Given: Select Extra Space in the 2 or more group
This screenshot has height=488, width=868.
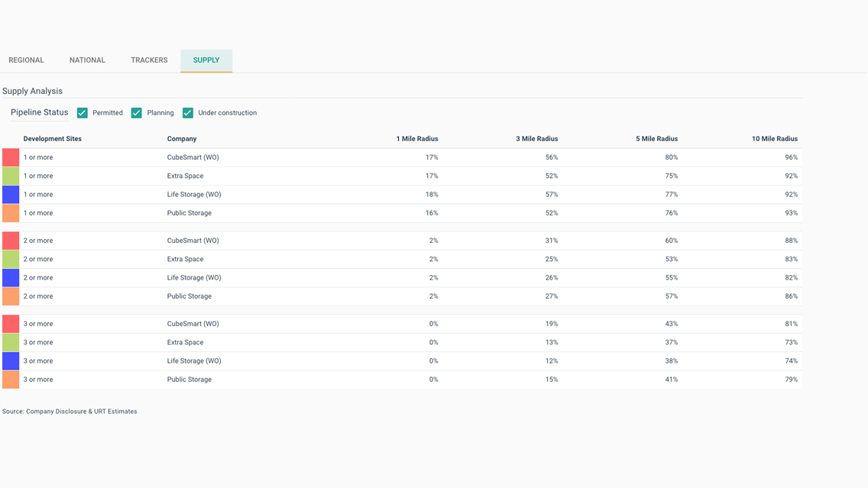Looking at the screenshot, I should [185, 259].
